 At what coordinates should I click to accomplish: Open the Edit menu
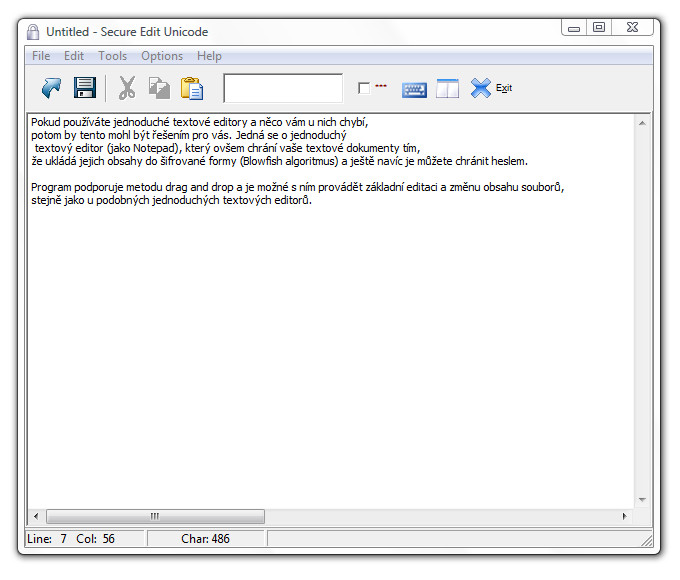(74, 56)
